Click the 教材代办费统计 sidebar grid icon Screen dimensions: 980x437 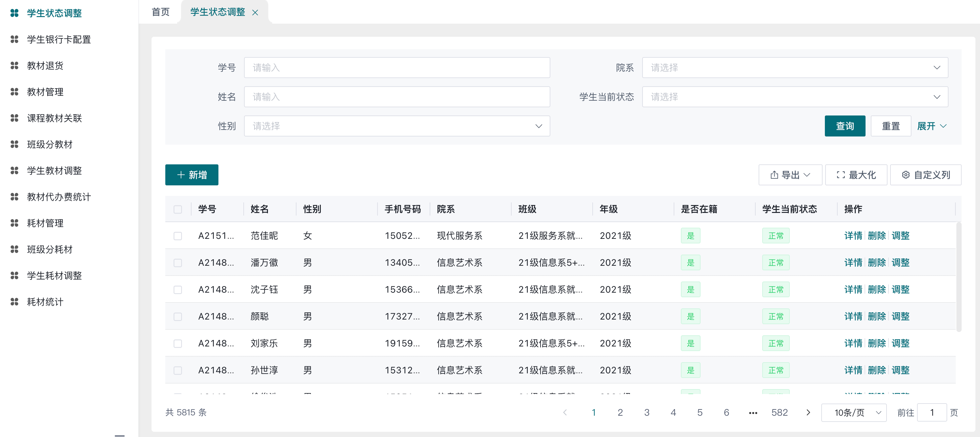[x=14, y=197]
